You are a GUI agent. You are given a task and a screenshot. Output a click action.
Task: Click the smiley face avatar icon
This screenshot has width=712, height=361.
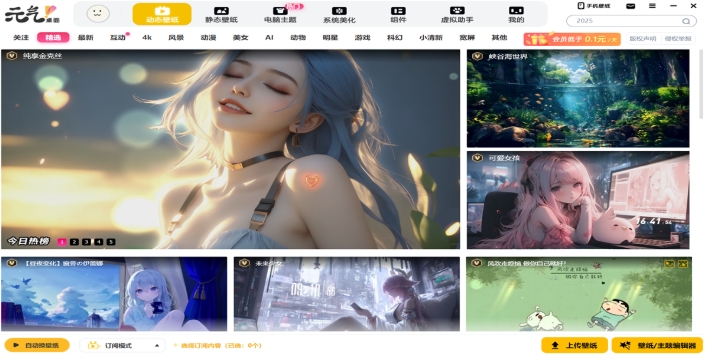pos(98,14)
